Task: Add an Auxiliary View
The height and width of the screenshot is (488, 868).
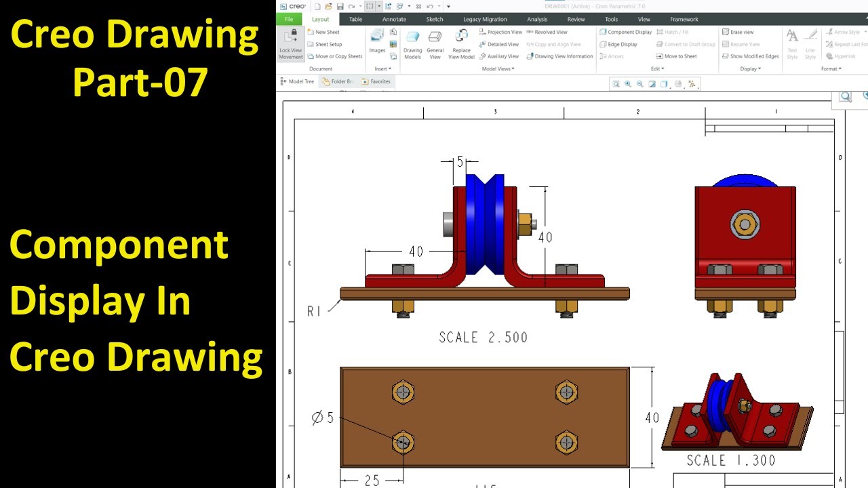Action: click(498, 56)
